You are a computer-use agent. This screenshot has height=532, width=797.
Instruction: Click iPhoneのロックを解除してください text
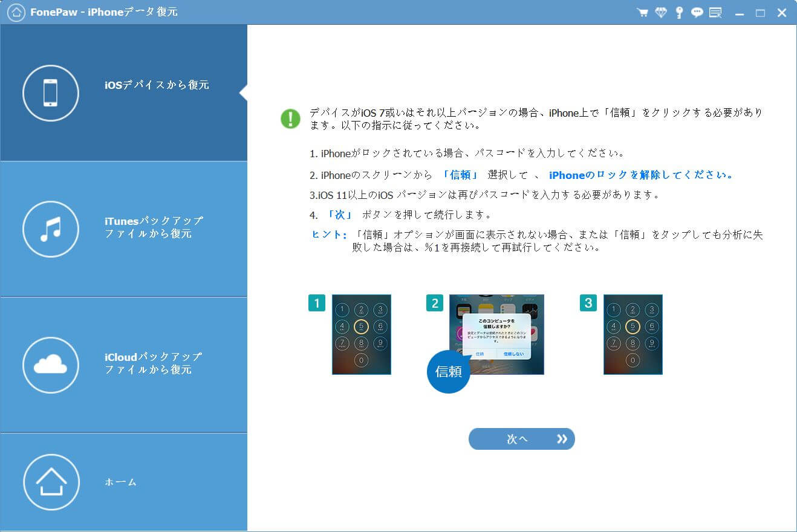pyautogui.click(x=642, y=175)
